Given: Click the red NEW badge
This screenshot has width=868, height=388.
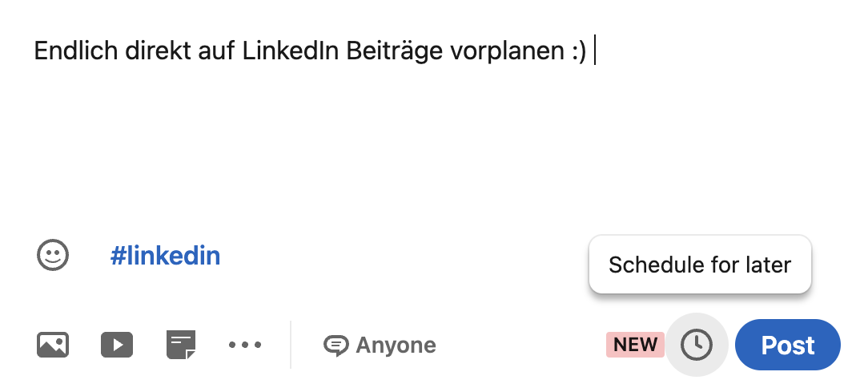Looking at the screenshot, I should click(635, 345).
